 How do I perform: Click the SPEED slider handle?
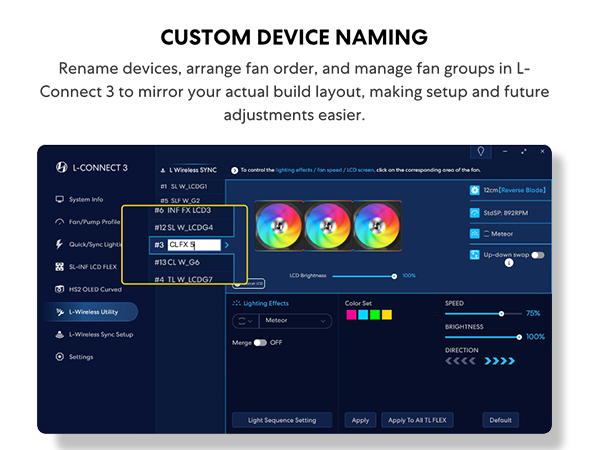pos(501,314)
